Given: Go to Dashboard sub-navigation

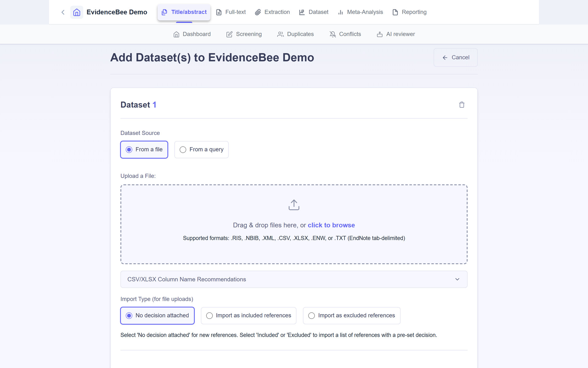Looking at the screenshot, I should pos(192,34).
